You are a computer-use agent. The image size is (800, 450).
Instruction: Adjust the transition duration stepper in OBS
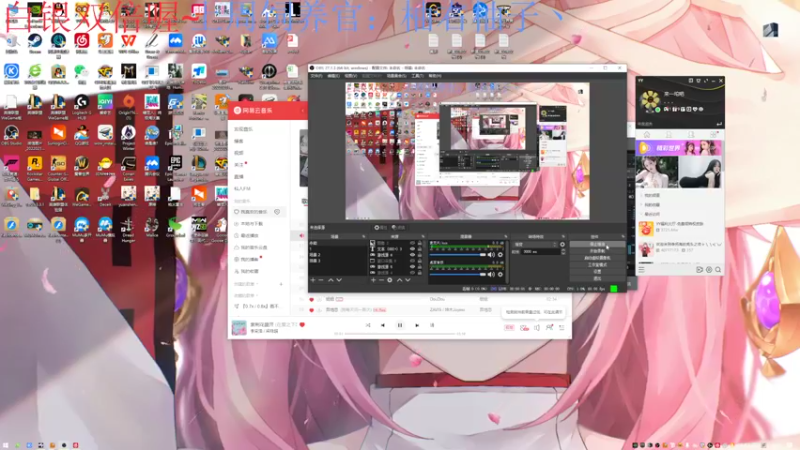(x=563, y=252)
